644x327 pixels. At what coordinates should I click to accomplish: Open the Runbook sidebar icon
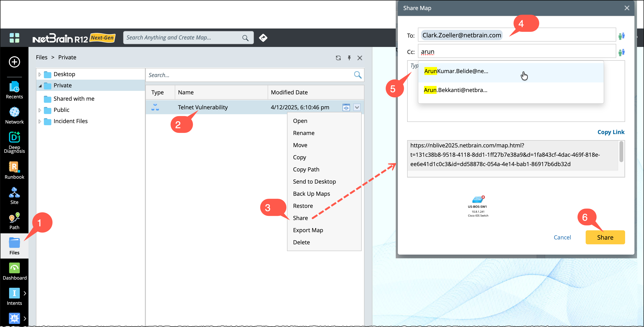[14, 167]
